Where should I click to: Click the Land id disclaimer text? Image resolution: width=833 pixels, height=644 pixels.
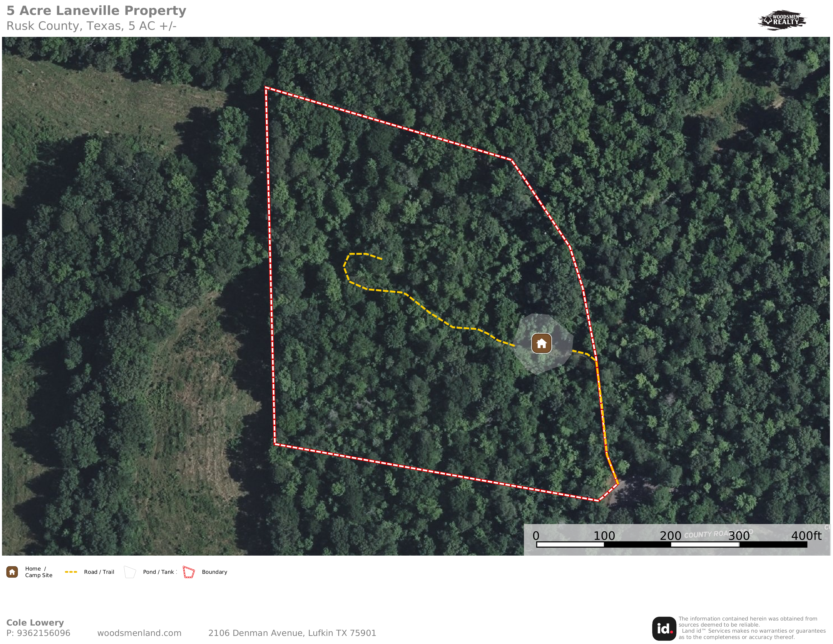coord(752,628)
